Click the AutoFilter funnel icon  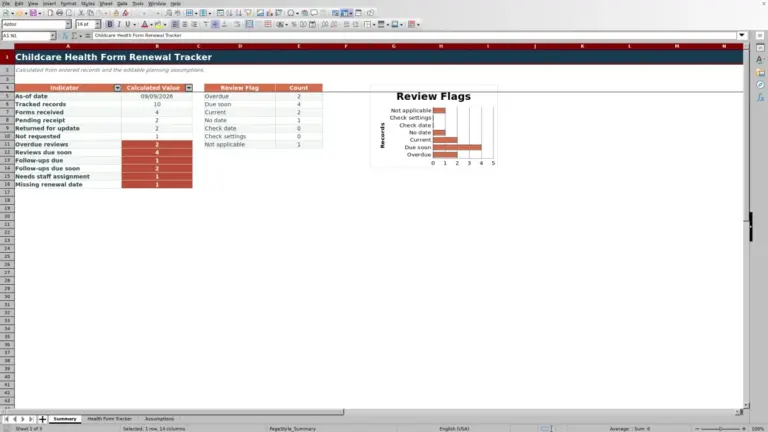point(248,13)
